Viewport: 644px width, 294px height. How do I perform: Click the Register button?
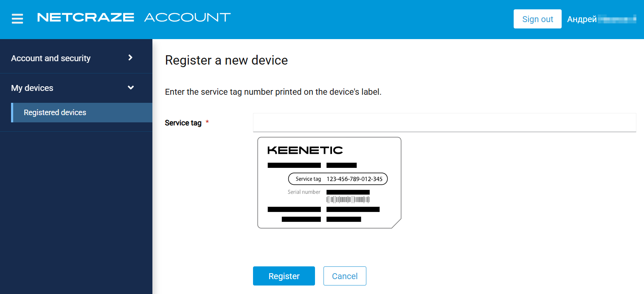tap(284, 276)
